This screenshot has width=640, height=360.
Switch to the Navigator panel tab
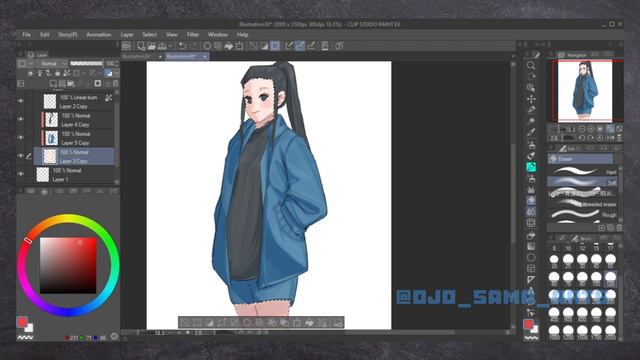tap(573, 54)
